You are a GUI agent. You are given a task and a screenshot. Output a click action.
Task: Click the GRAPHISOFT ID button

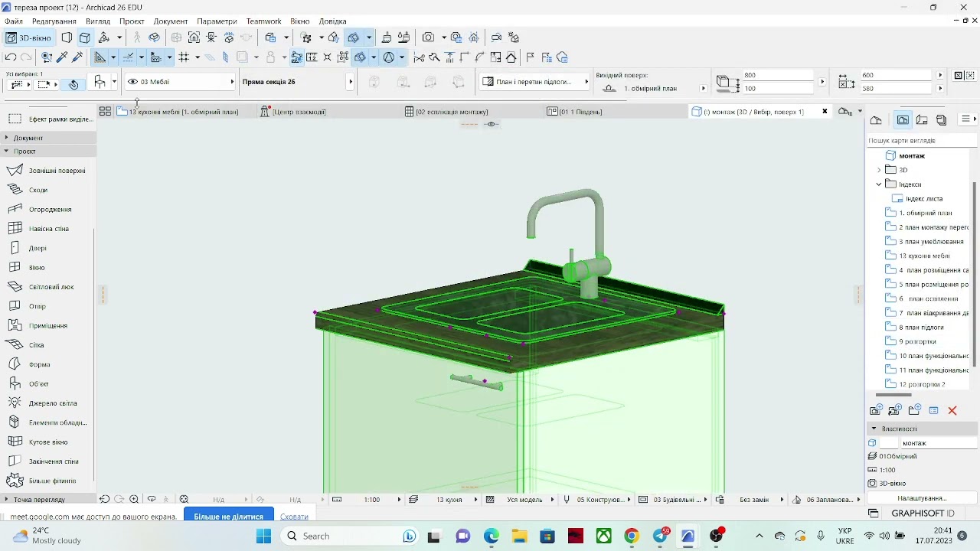923,514
